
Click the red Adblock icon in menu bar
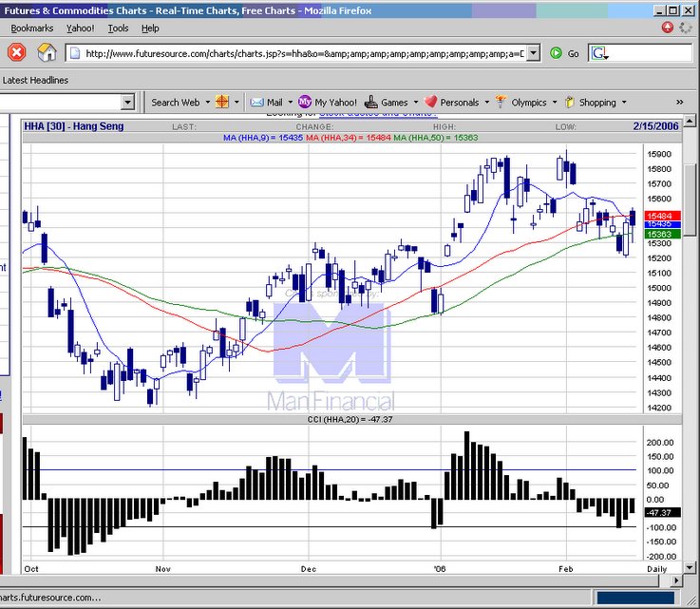click(x=668, y=28)
